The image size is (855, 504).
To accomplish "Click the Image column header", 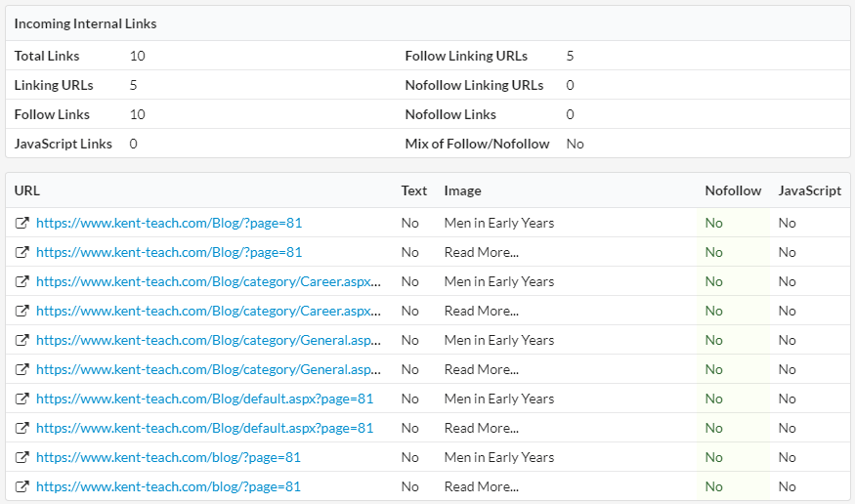I will pyautogui.click(x=462, y=190).
